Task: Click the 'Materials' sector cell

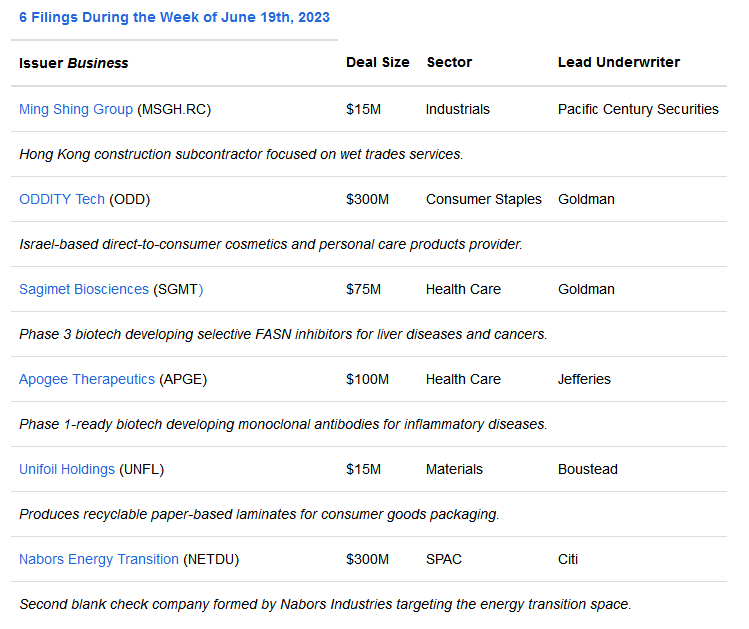Action: click(x=454, y=469)
